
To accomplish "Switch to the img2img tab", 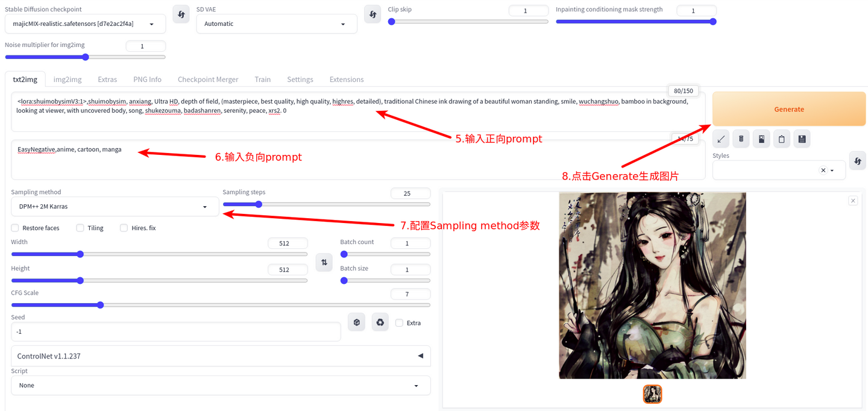I will coord(68,80).
